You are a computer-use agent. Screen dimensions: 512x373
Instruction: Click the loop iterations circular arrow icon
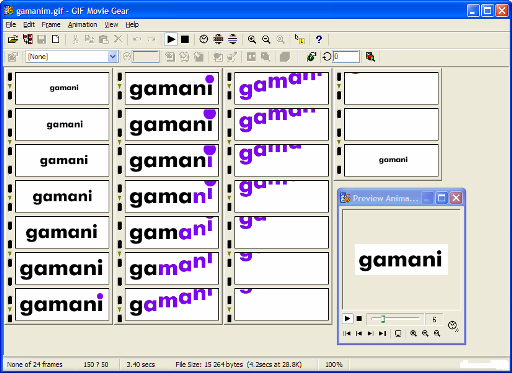pos(326,57)
